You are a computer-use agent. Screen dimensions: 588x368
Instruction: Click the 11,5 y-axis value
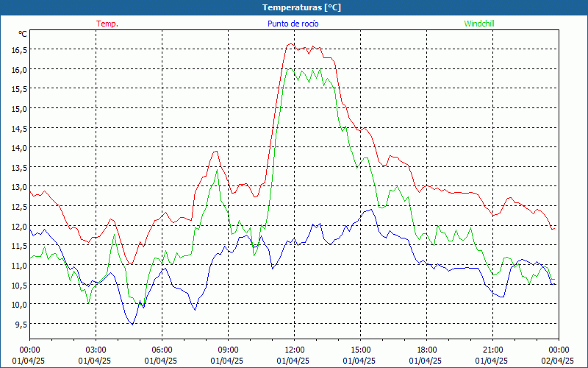coord(19,245)
